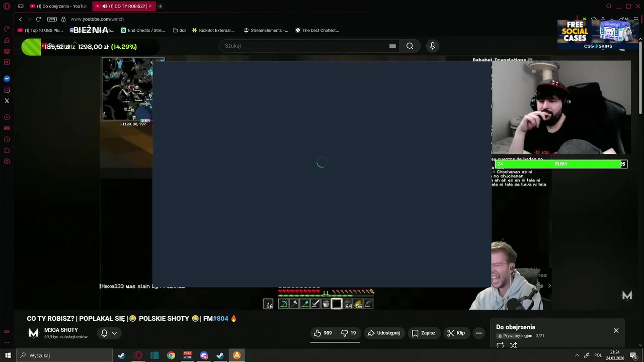The width and height of the screenshot is (644, 362).
Task: Open Instagram in the Opera sidebar
Action: (7, 89)
